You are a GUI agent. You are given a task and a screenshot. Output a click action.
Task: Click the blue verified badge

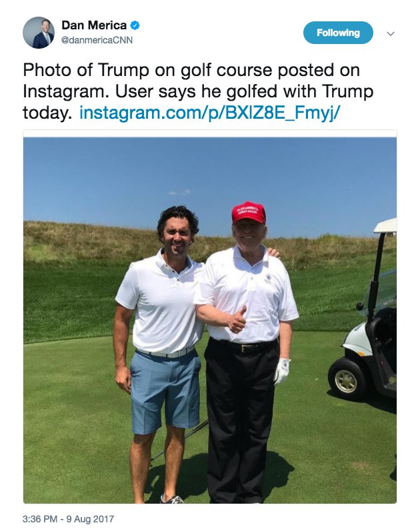point(135,25)
